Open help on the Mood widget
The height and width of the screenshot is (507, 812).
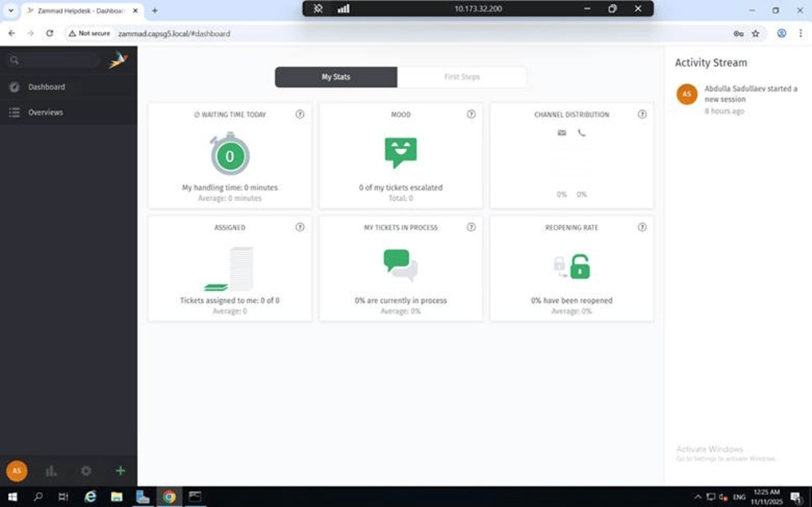[471, 114]
